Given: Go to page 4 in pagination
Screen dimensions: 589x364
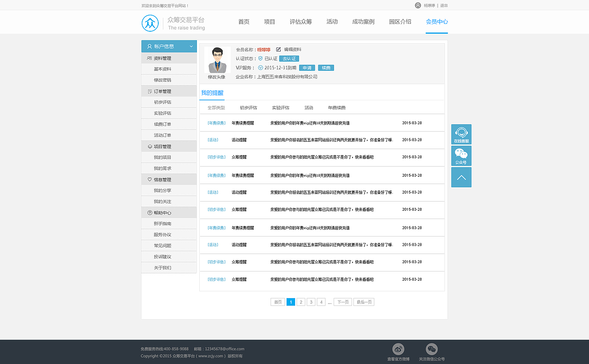Looking at the screenshot, I should click(x=321, y=302).
